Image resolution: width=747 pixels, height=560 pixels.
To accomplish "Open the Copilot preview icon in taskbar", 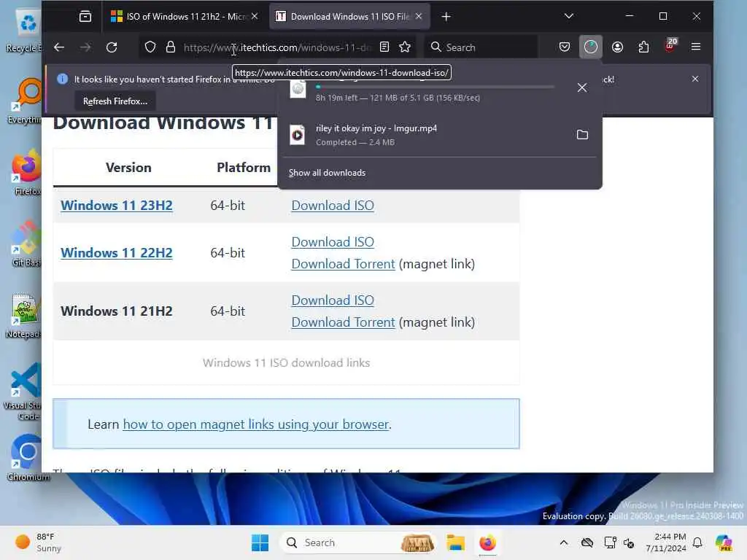I will click(724, 542).
